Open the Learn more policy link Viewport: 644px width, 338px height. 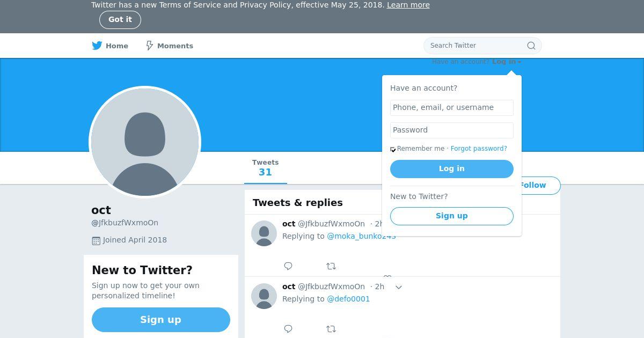tap(408, 5)
